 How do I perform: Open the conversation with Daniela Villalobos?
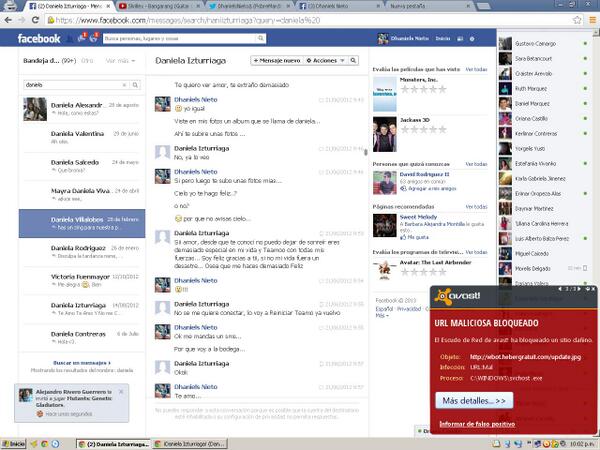(x=82, y=223)
